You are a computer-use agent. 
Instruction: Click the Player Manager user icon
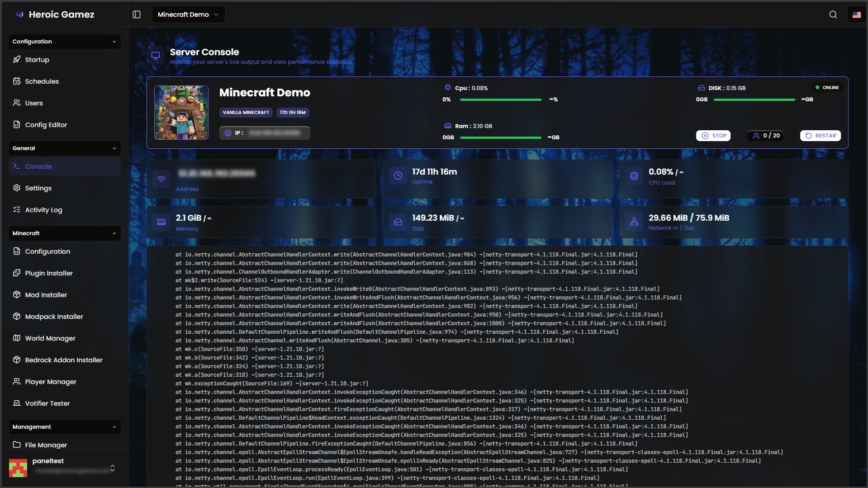pos(17,382)
